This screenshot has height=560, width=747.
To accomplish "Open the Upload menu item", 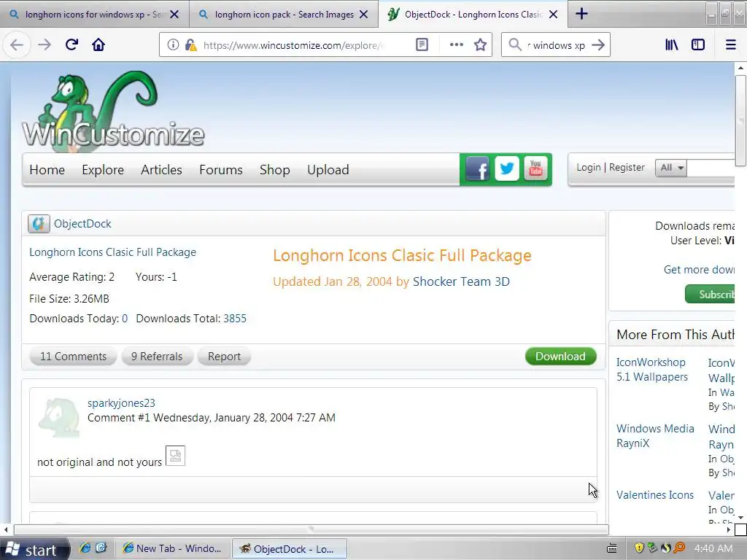I will 328,170.
